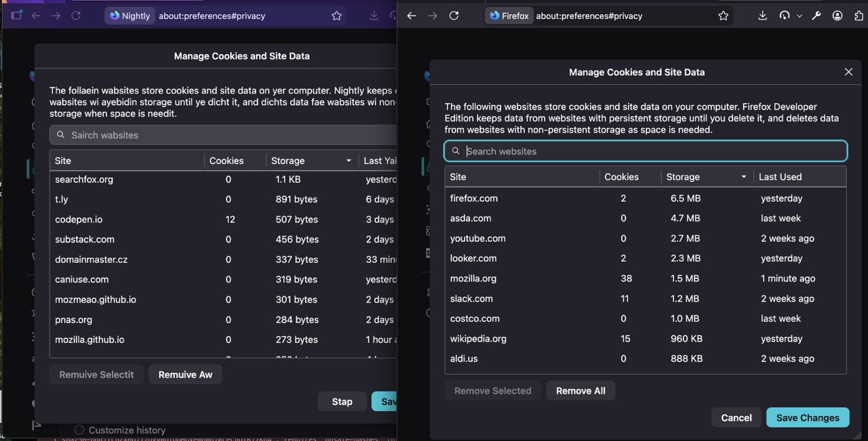Image resolution: width=868 pixels, height=441 pixels.
Task: Click the Firefox address bar URL text
Action: [589, 16]
